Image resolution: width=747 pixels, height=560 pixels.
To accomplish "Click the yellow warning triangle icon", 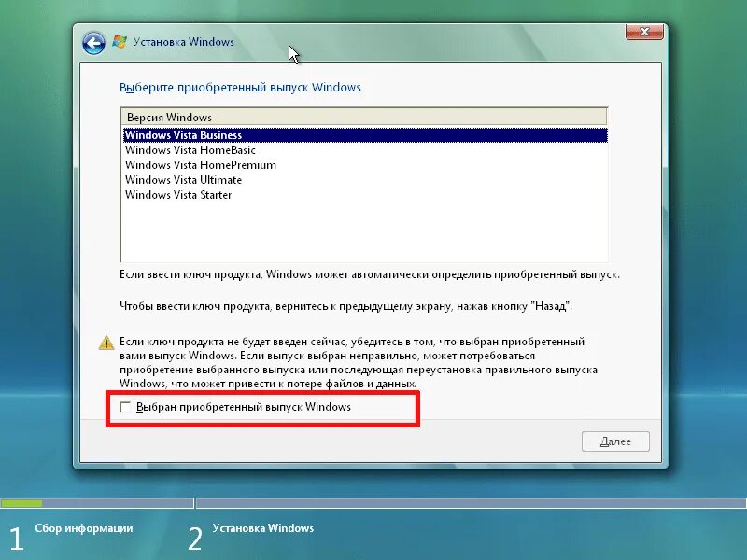I will click(106, 343).
